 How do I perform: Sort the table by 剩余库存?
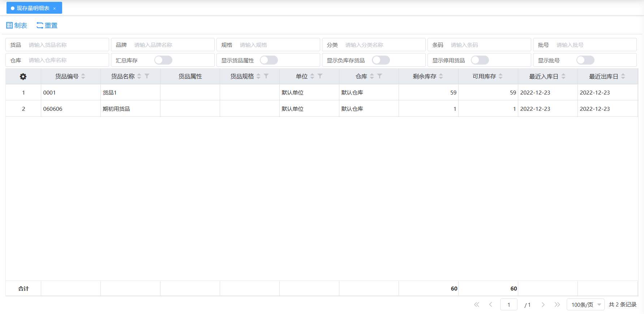[x=441, y=76]
